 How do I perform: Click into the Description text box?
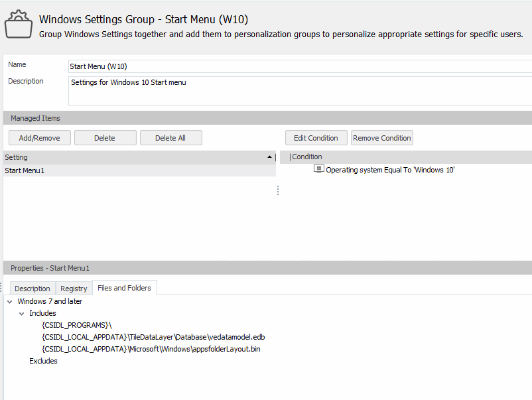tap(300, 91)
